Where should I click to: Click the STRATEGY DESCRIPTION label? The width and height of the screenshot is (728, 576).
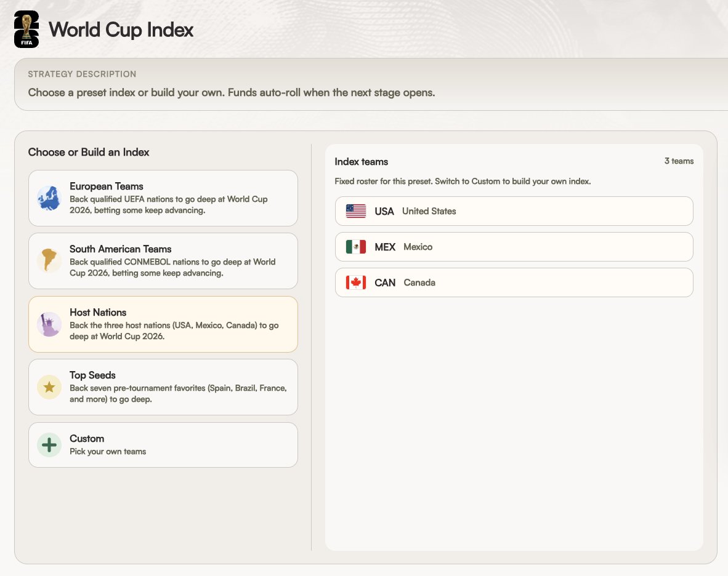point(82,74)
